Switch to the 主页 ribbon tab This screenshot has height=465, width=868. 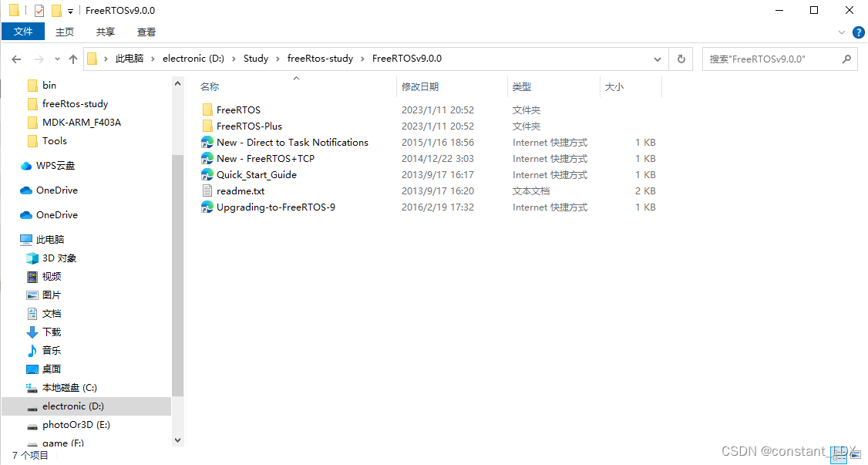point(65,32)
